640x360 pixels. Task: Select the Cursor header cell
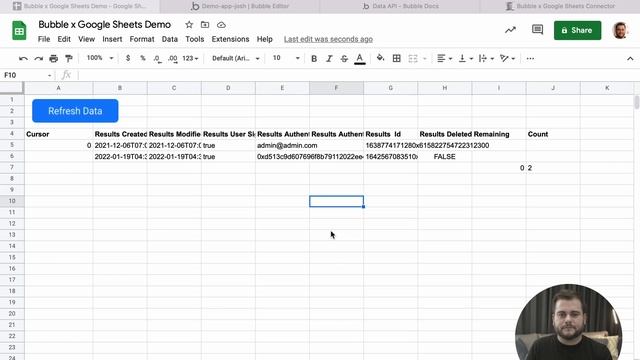coord(59,134)
